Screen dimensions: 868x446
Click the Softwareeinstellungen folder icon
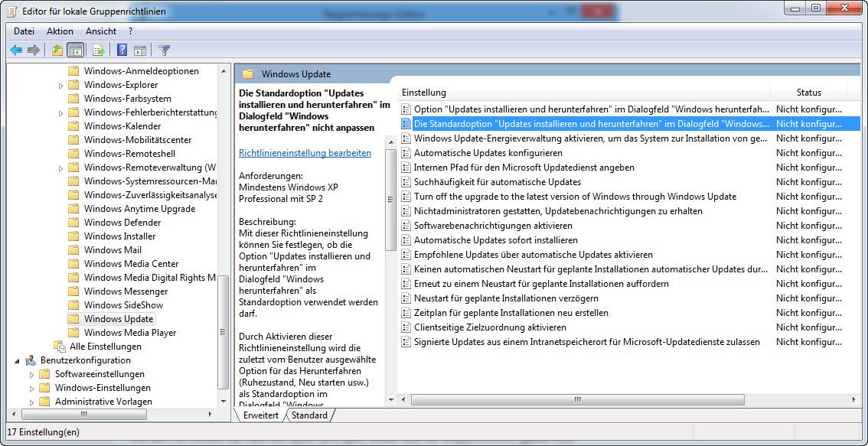44,374
